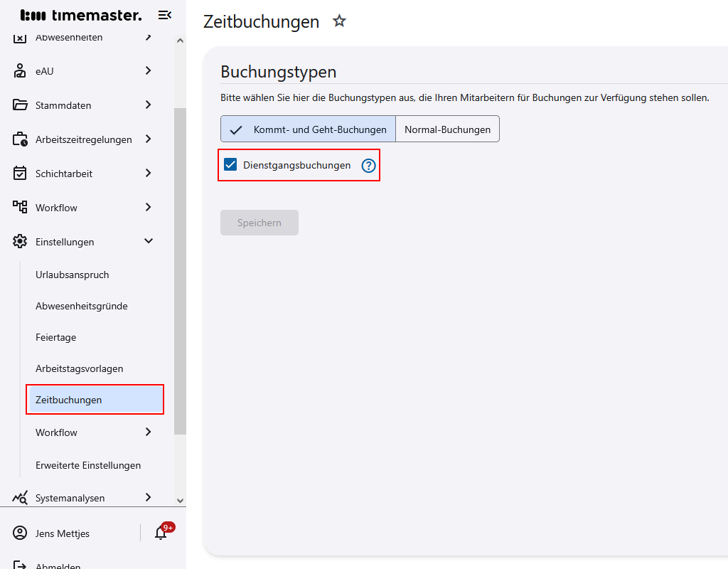Open the Arbeitstagsvorlagen settings entry
This screenshot has width=728, height=569.
(x=78, y=368)
